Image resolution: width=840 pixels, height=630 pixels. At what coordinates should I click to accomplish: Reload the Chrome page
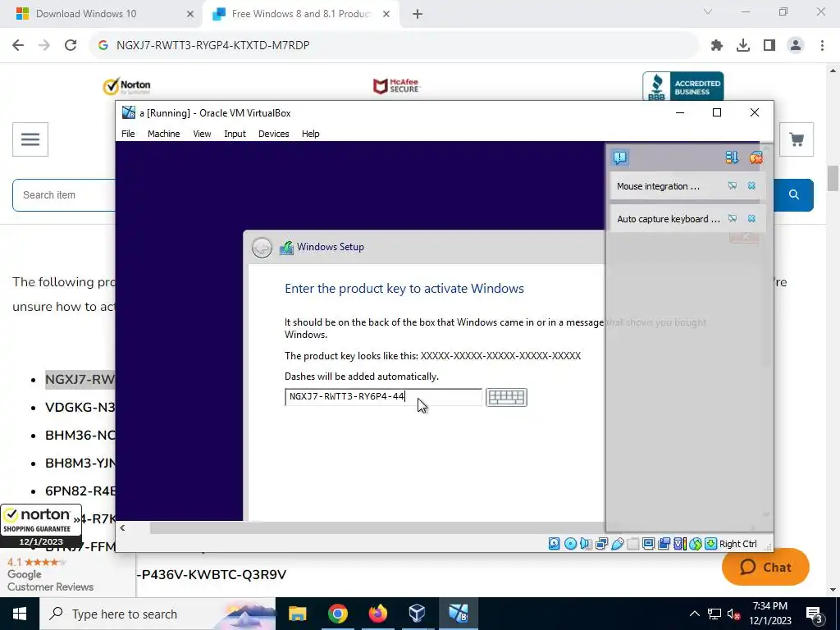(71, 45)
